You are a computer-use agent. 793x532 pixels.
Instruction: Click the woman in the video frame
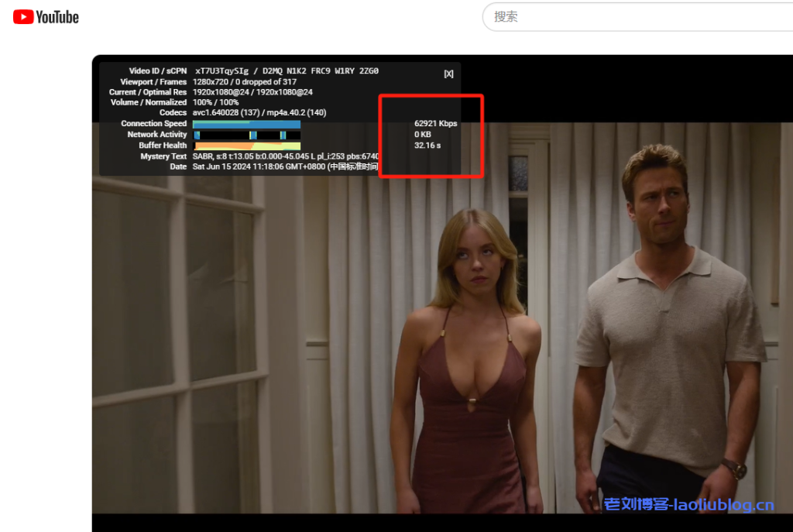tap(469, 356)
